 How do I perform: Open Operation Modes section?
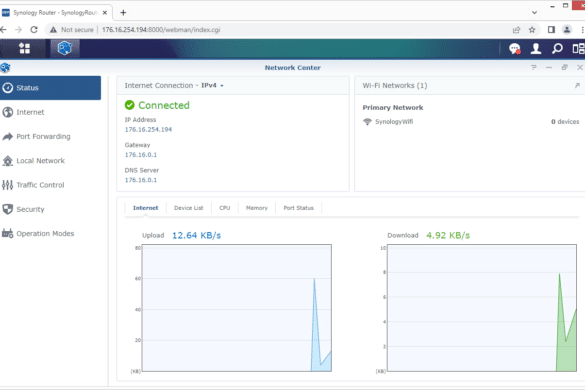(50, 234)
